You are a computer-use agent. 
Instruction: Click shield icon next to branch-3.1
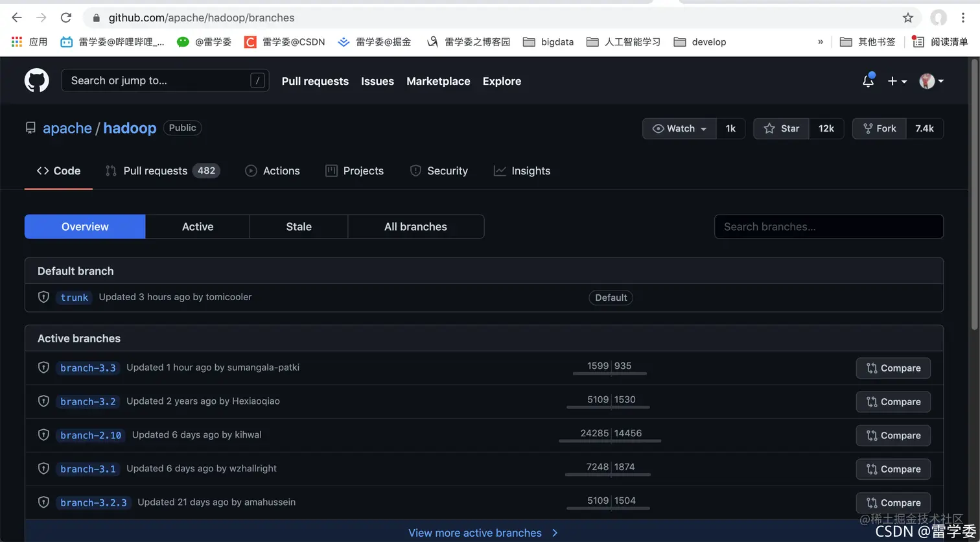tap(43, 469)
